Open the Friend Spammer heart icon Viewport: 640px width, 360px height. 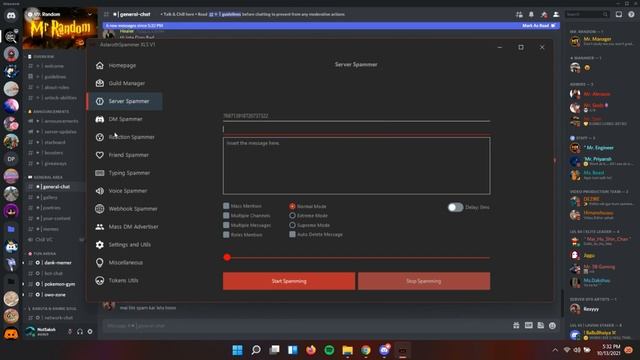100,155
